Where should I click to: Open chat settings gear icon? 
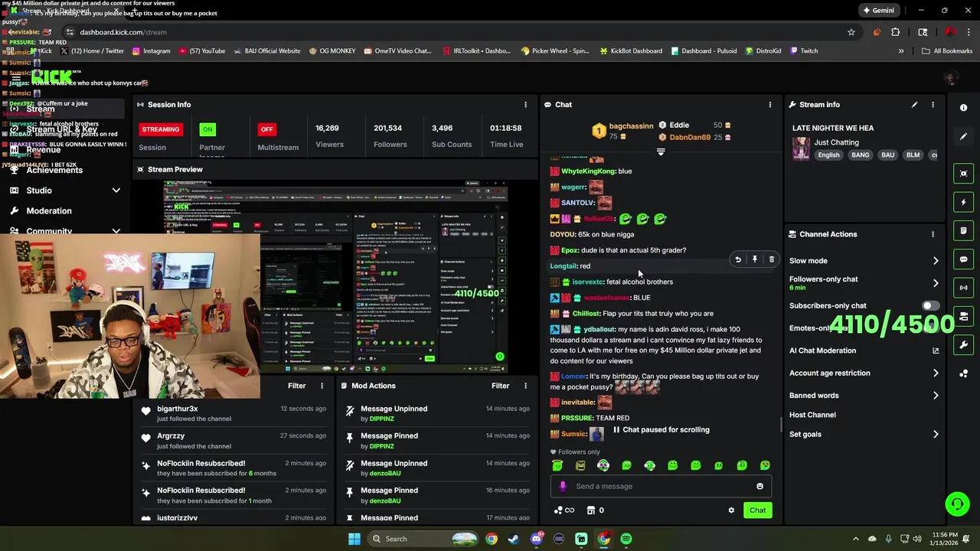731,510
